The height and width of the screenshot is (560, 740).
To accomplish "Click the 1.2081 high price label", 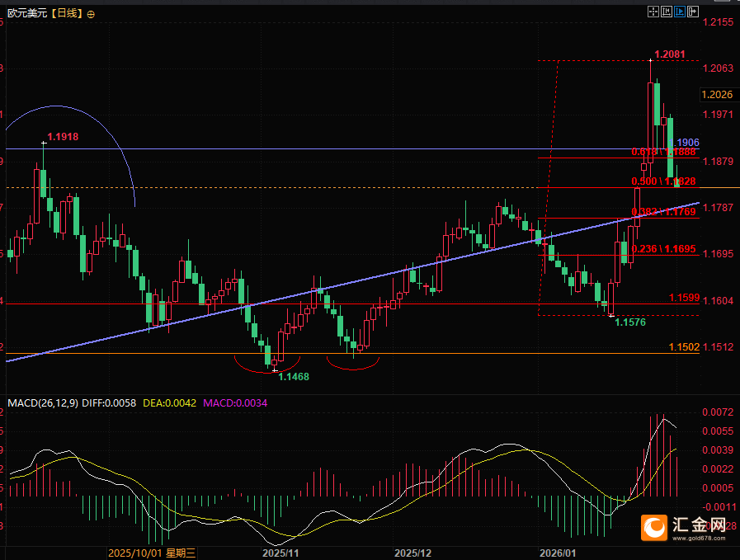I will [669, 55].
